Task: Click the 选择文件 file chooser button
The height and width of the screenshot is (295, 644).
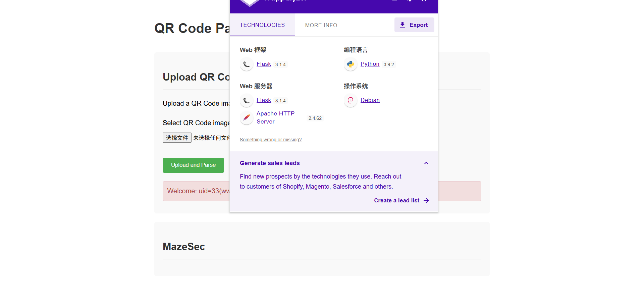Action: [177, 138]
